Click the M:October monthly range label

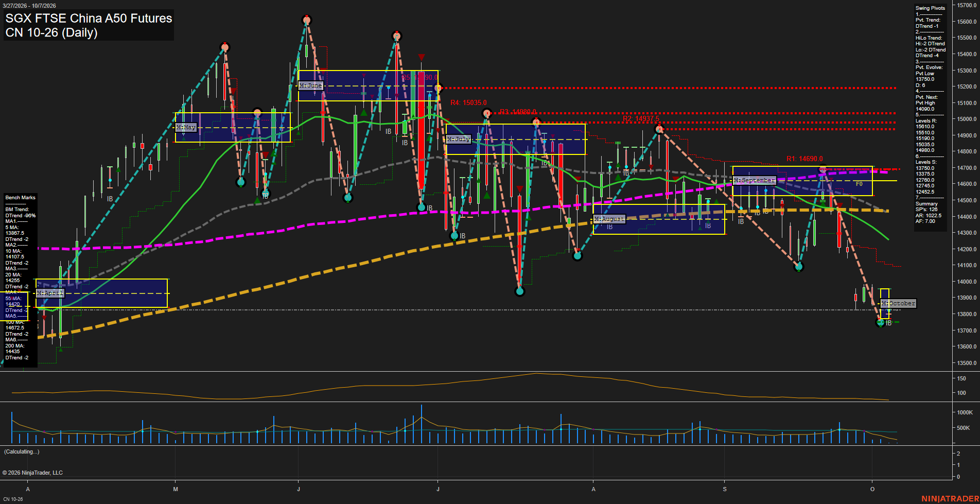point(898,303)
